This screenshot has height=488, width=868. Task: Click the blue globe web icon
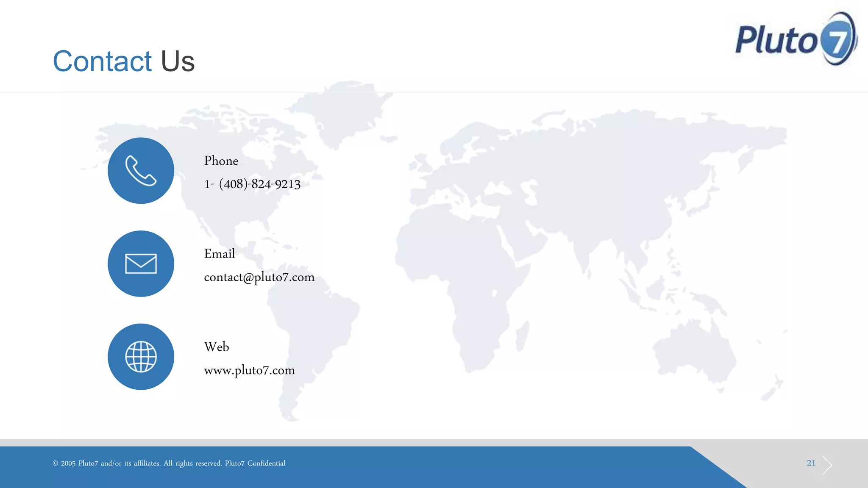tap(141, 357)
